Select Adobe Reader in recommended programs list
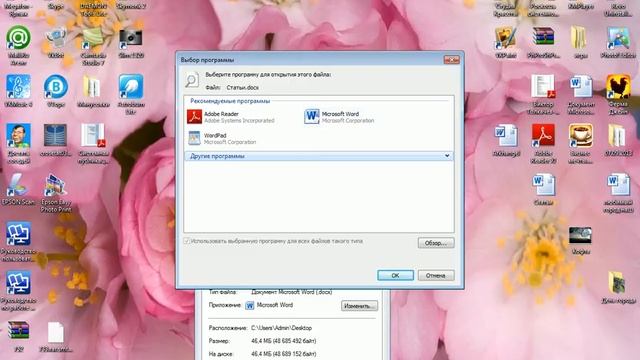The width and height of the screenshot is (640, 360). (x=231, y=117)
